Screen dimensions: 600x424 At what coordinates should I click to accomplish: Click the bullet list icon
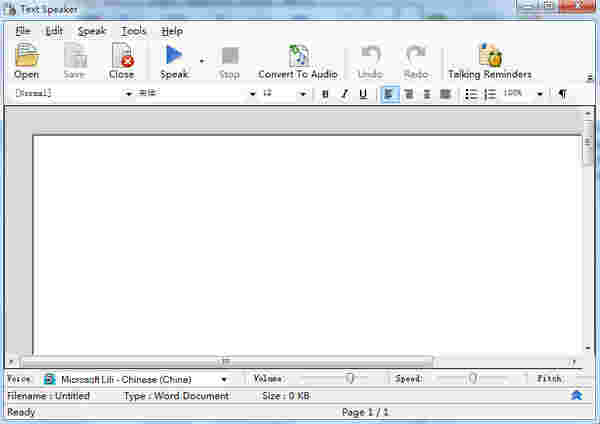(x=471, y=94)
